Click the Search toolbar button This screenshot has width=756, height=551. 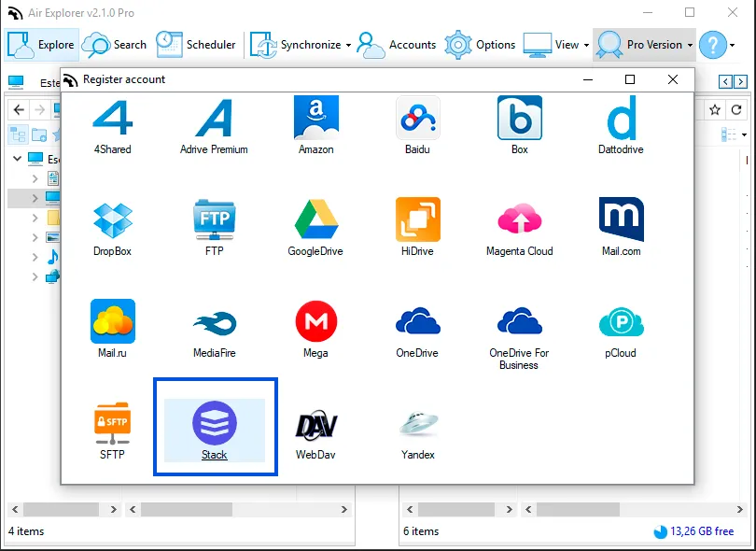tap(114, 45)
